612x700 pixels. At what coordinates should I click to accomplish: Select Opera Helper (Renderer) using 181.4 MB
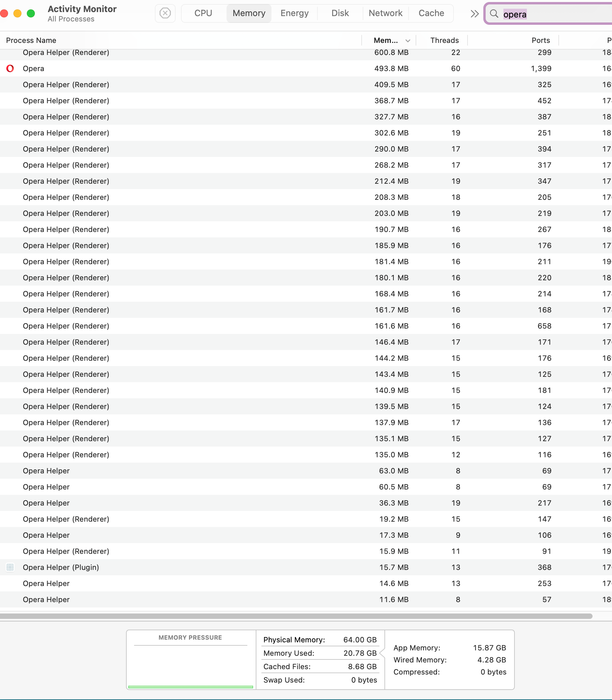point(306,261)
